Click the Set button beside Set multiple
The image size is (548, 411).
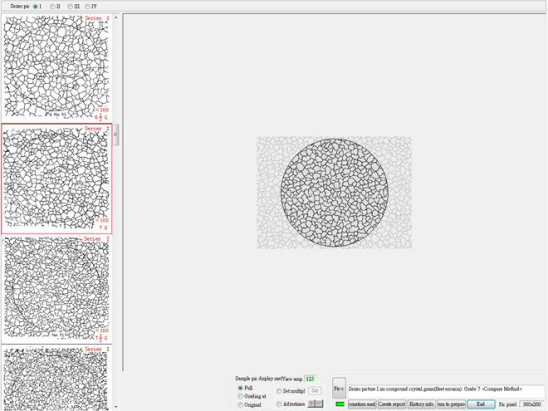[x=315, y=391]
